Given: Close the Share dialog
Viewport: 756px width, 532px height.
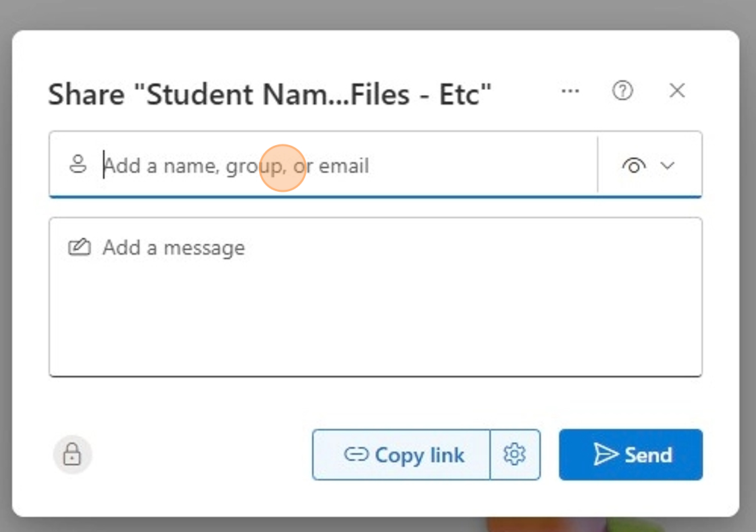Looking at the screenshot, I should tap(677, 90).
